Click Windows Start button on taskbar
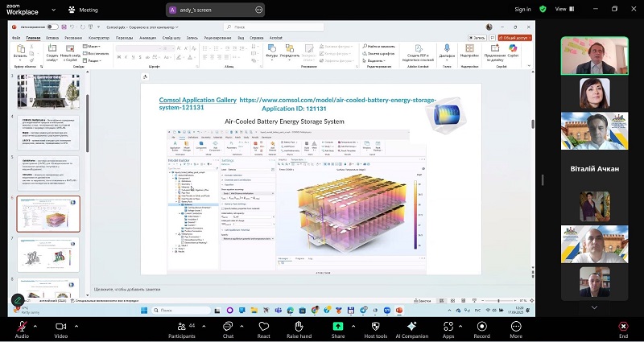Screen dimensions: 644x342 [x=144, y=311]
